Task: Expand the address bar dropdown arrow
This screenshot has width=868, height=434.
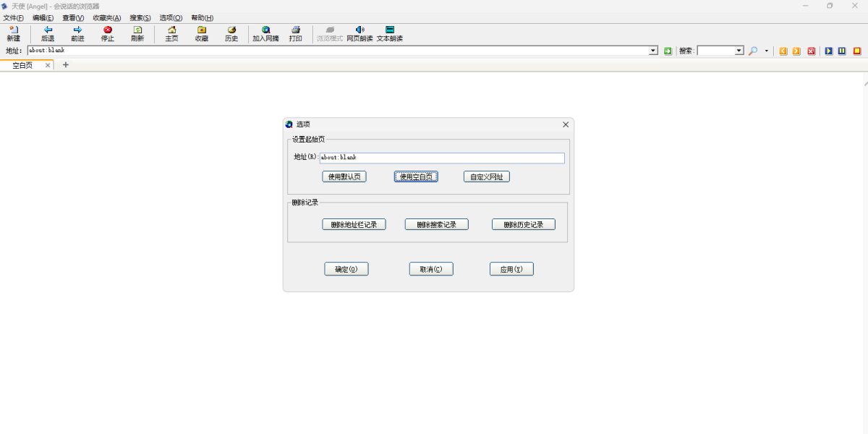Action: coord(653,51)
